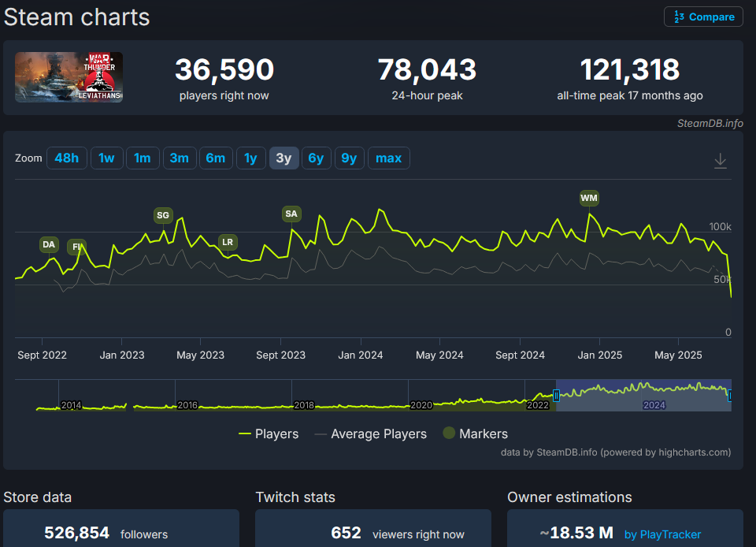Toggle Markers visibility in legend
This screenshot has height=547, width=756.
point(475,434)
